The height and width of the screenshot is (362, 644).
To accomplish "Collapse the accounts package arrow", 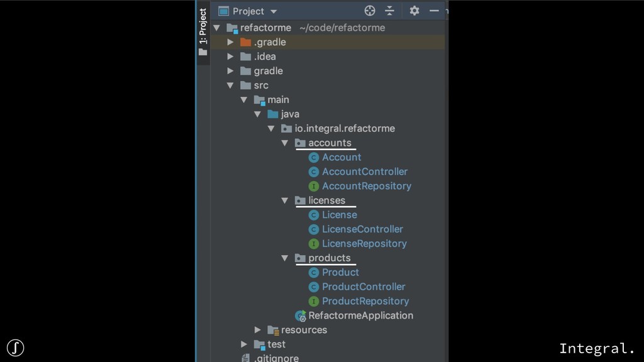I will (x=285, y=143).
